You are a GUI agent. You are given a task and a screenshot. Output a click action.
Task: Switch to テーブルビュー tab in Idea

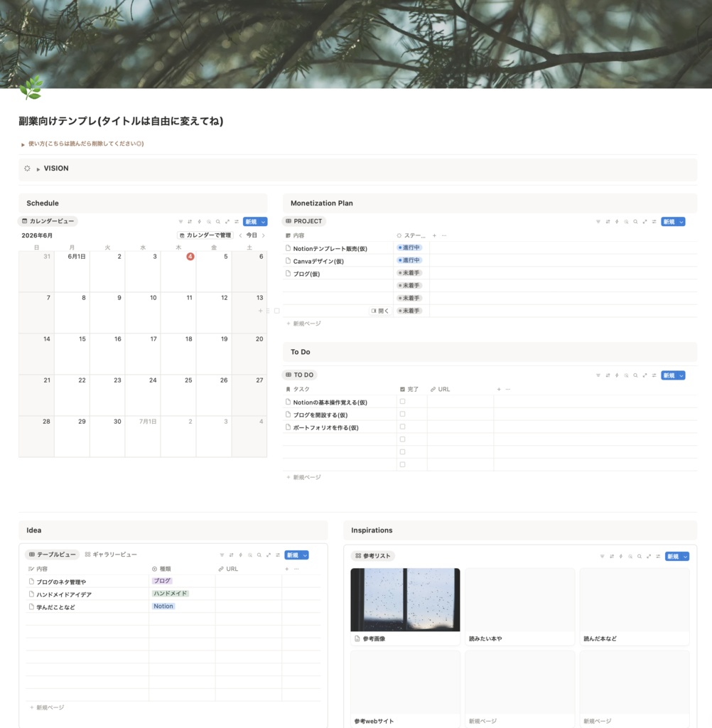pyautogui.click(x=52, y=555)
